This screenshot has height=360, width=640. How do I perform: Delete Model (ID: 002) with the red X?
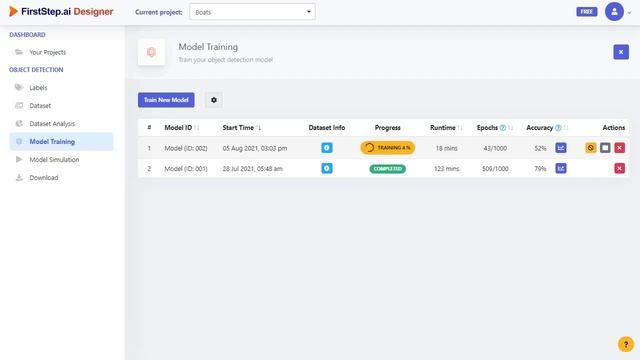click(619, 148)
